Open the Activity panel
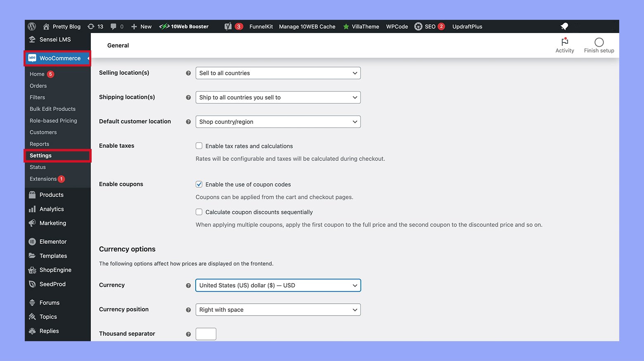This screenshot has height=361, width=644. click(x=565, y=45)
